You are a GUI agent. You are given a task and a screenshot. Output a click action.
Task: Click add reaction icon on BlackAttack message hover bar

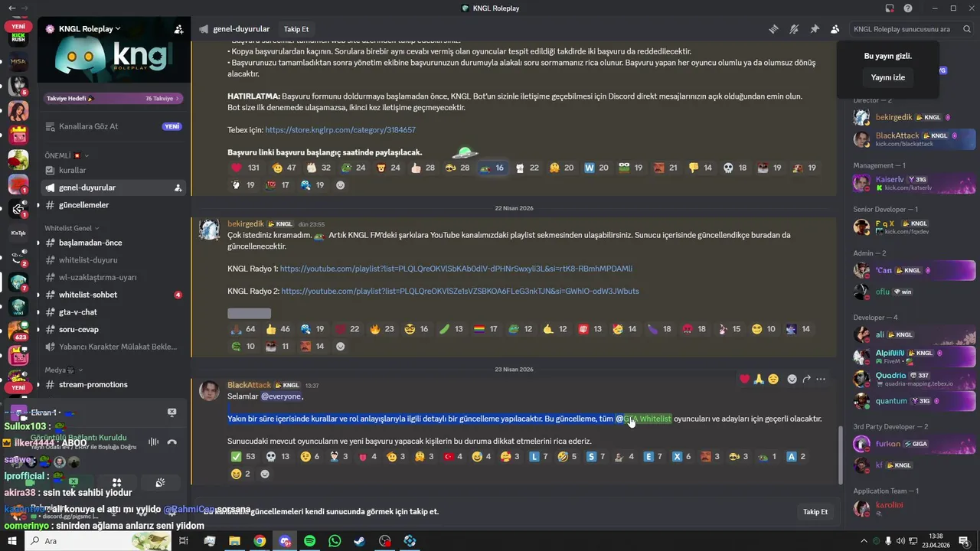792,379
